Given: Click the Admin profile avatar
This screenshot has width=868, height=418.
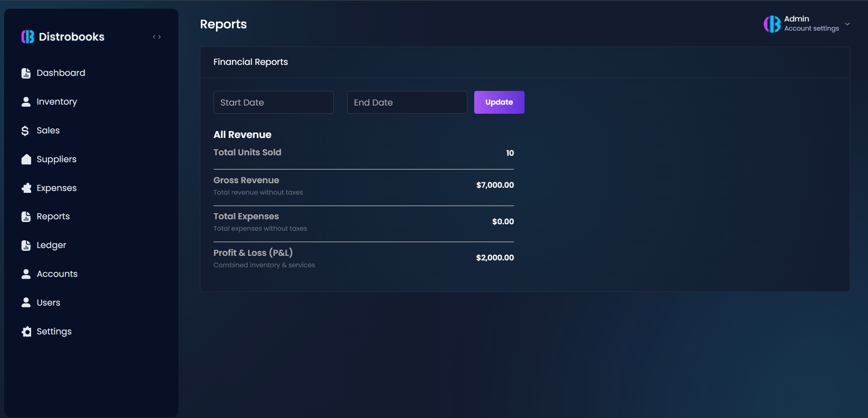Looking at the screenshot, I should click(x=772, y=24).
